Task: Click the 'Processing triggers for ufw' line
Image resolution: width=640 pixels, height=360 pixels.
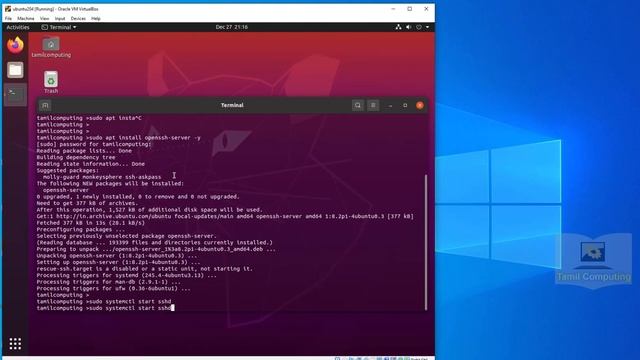Action: pyautogui.click(x=113, y=289)
